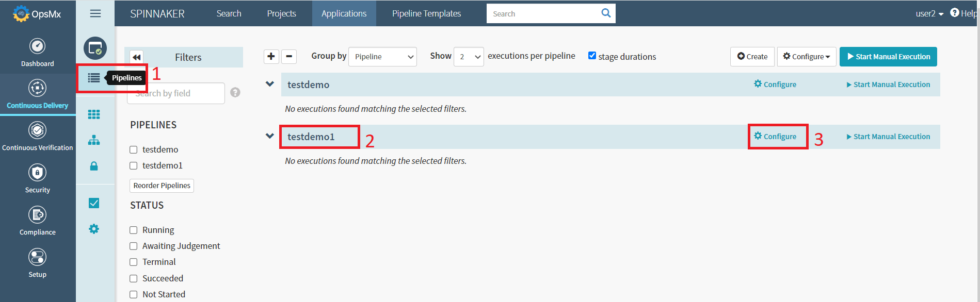Image resolution: width=980 pixels, height=302 pixels.
Task: Open the hierarchy tree icon
Action: coord(94,140)
